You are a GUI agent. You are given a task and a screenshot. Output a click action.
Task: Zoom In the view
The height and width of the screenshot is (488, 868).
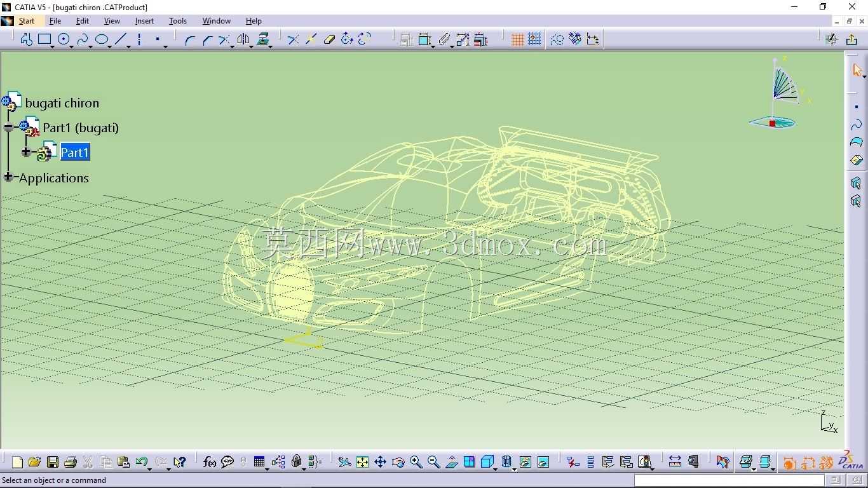pyautogui.click(x=416, y=462)
